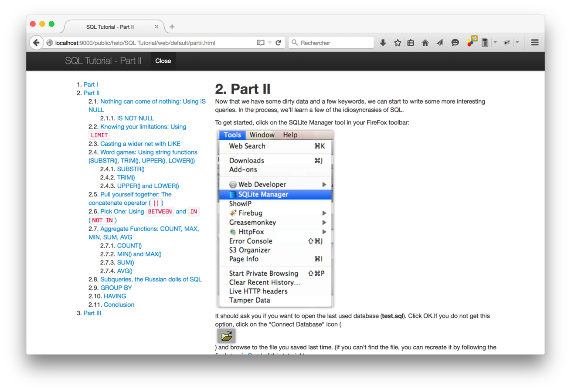Open Knowing your limitations: Using LIMIT link
The height and width of the screenshot is (392, 571).
137,131
